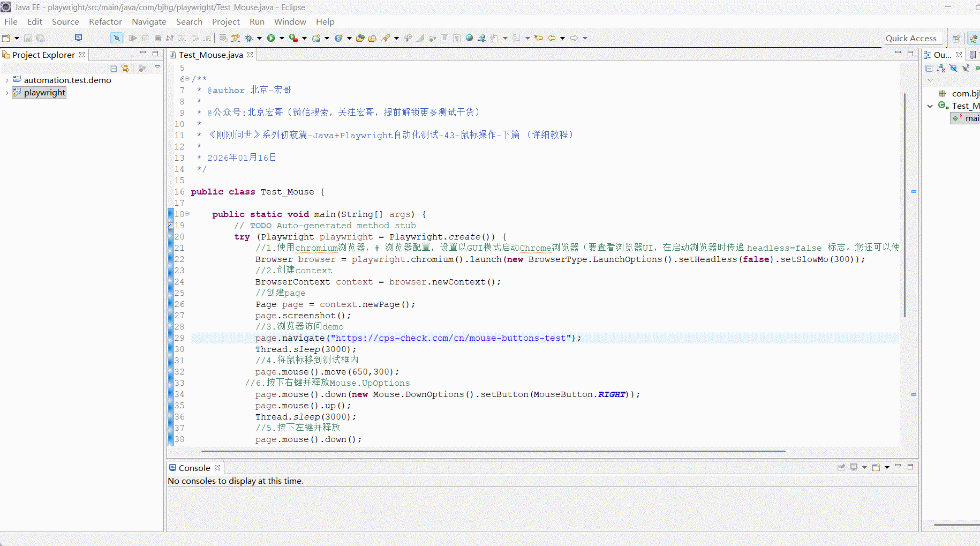980x546 pixels.
Task: Click the Debug bug icon
Action: click(x=248, y=38)
